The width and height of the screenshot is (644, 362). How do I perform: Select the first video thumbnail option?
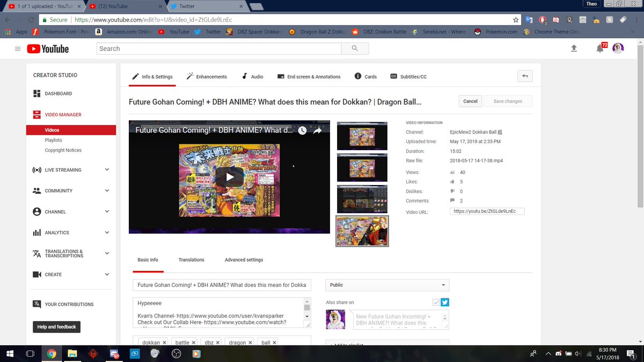pyautogui.click(x=362, y=136)
